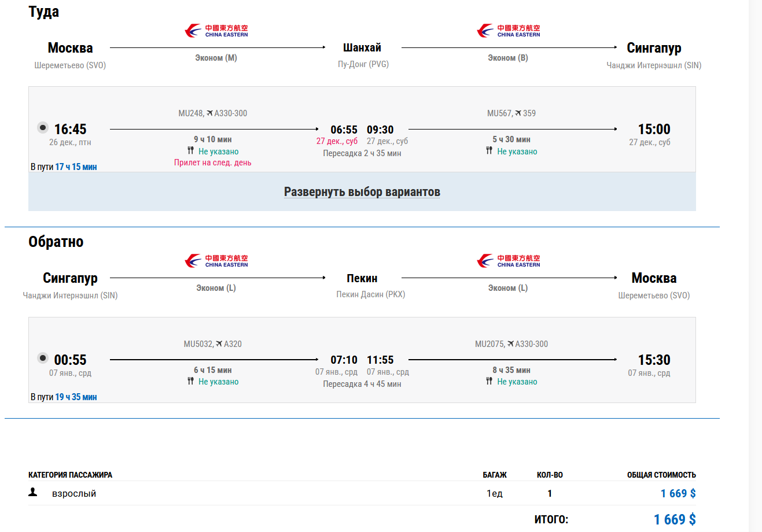Image resolution: width=762 pixels, height=532 pixels.
Task: Click "Эконом (M)" fare class label
Action: 216,58
